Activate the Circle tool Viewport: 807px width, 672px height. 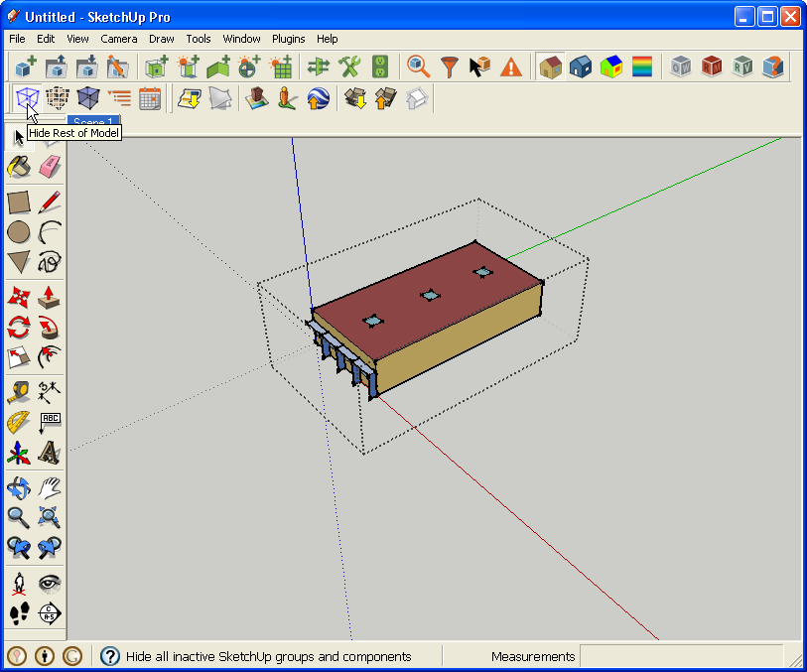tap(19, 232)
